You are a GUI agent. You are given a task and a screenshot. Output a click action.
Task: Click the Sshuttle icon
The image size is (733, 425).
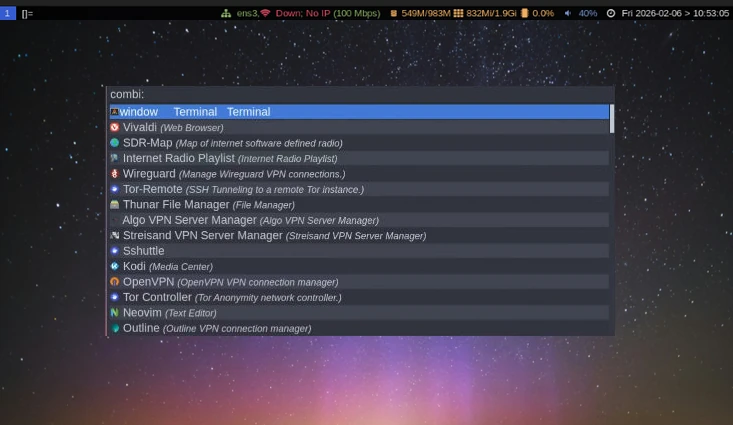coord(115,251)
